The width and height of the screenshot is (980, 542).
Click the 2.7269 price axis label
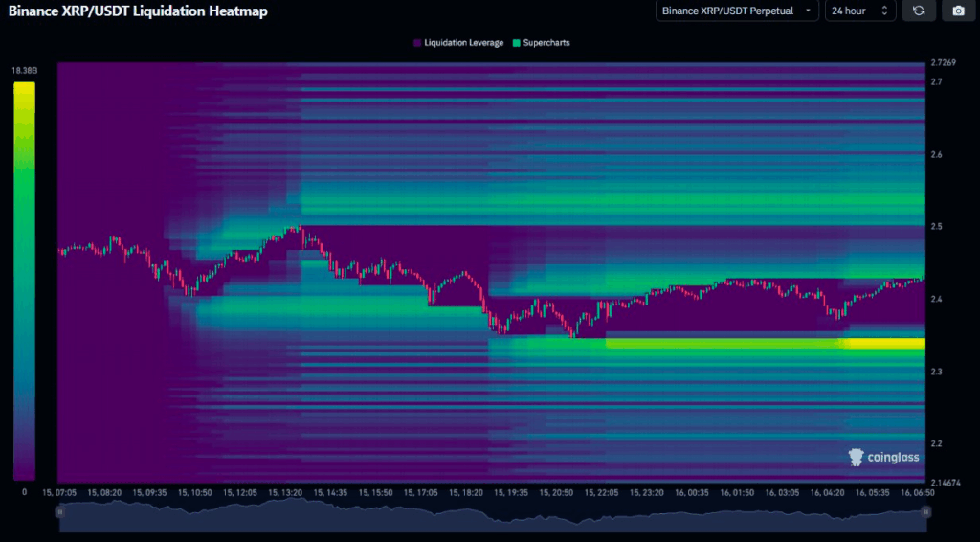(x=943, y=62)
